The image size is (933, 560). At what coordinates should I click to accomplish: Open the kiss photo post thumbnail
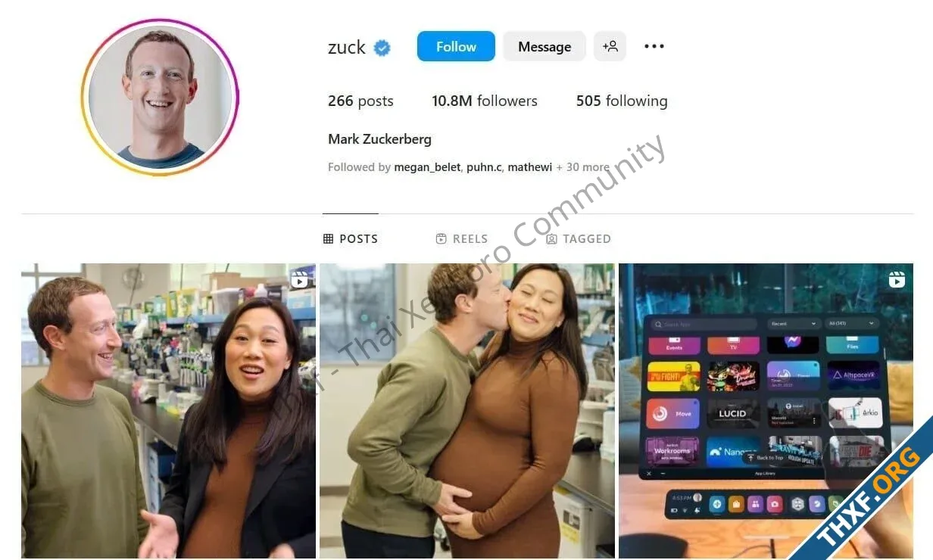click(467, 411)
